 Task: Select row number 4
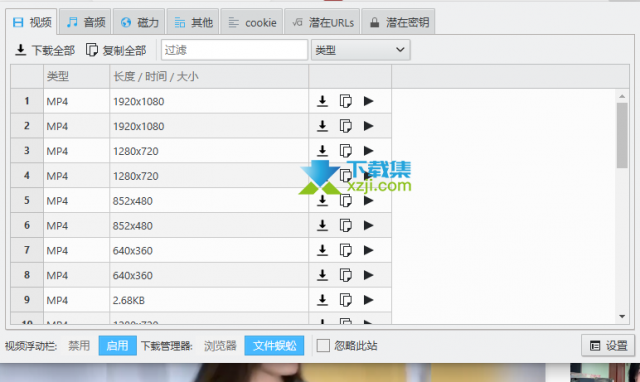point(27,175)
